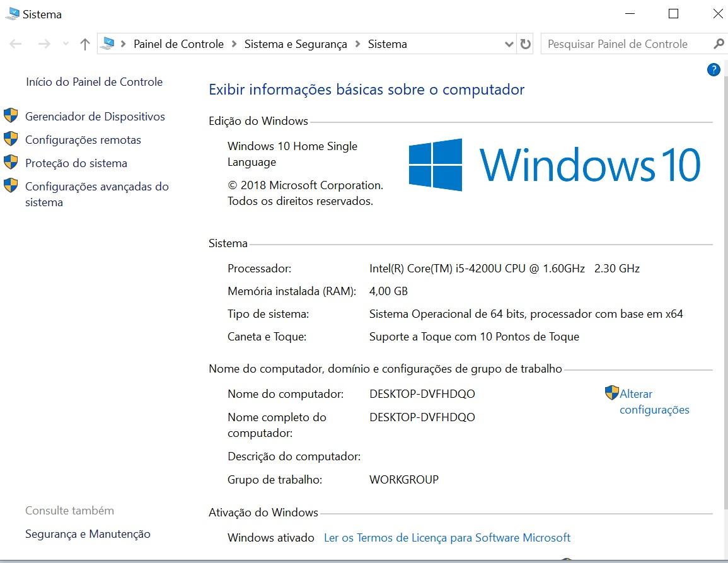Go up one level with up arrow

tap(84, 44)
